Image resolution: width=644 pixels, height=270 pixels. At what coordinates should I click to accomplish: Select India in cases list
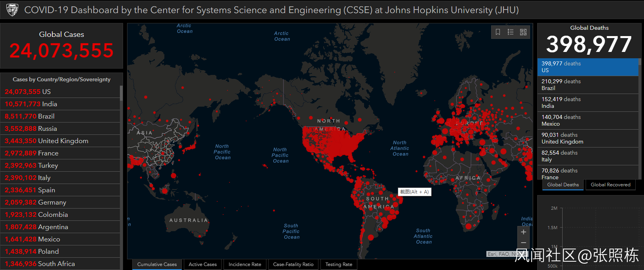pyautogui.click(x=60, y=104)
